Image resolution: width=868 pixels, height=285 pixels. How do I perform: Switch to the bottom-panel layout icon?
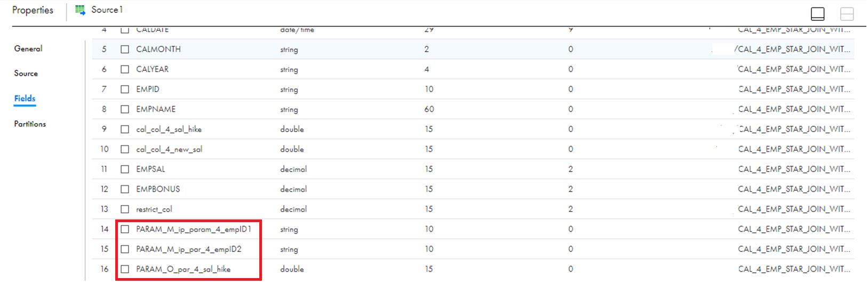pos(817,14)
